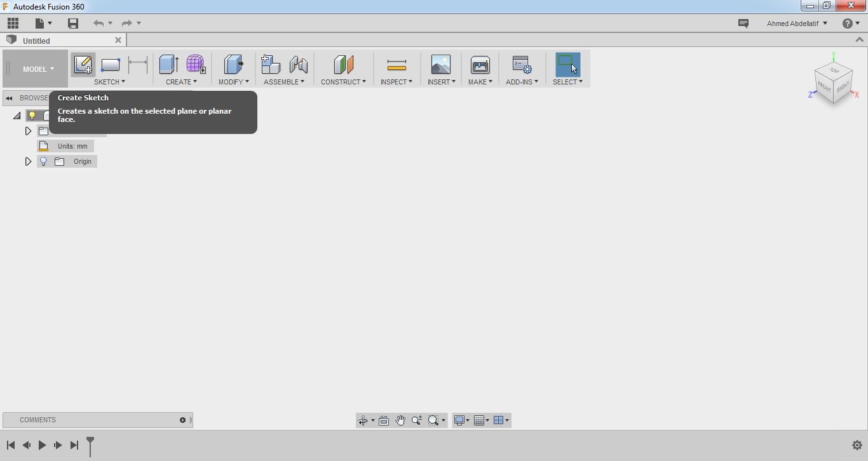Open the ADD-INS menu
Screen dimensions: 868x461
(x=522, y=82)
